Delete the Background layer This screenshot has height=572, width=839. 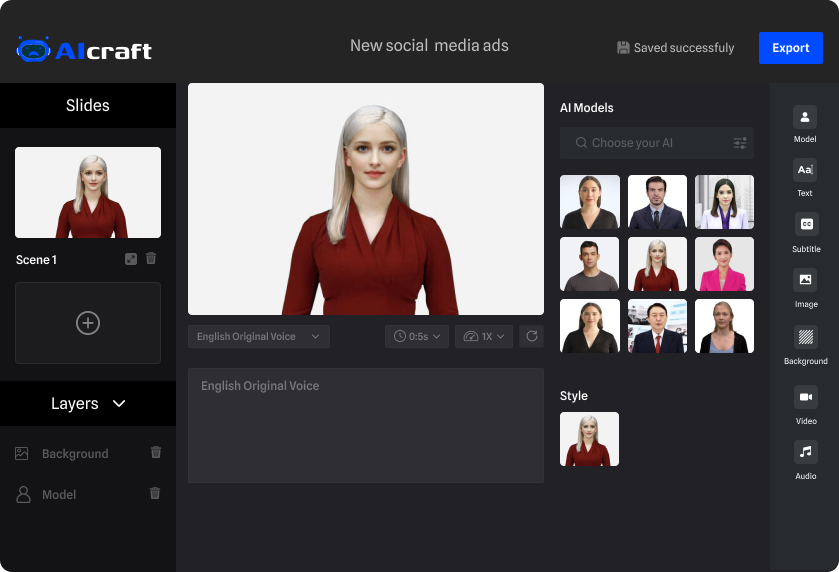155,452
